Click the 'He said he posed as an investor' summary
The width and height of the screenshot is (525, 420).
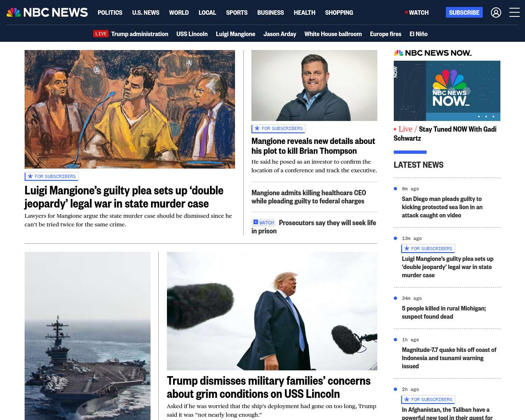pyautogui.click(x=314, y=166)
